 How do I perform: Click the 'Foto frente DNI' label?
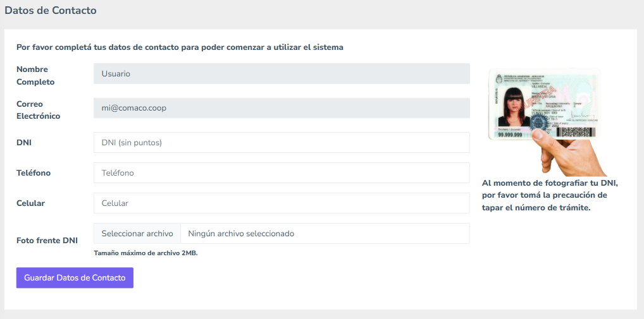click(47, 241)
